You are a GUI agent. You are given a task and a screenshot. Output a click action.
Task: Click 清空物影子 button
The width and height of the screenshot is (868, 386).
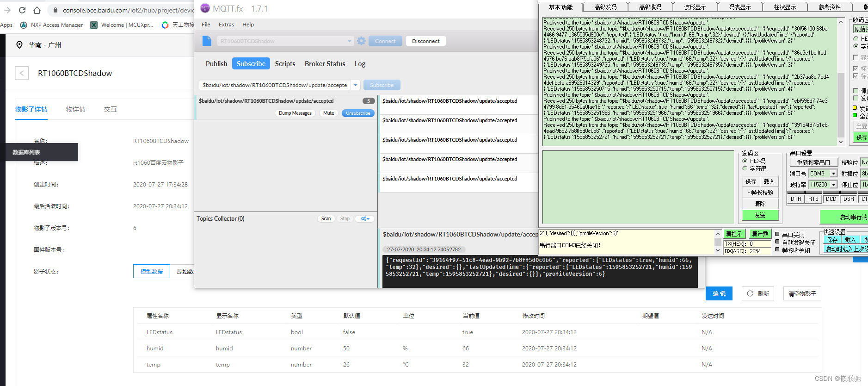[x=802, y=293]
